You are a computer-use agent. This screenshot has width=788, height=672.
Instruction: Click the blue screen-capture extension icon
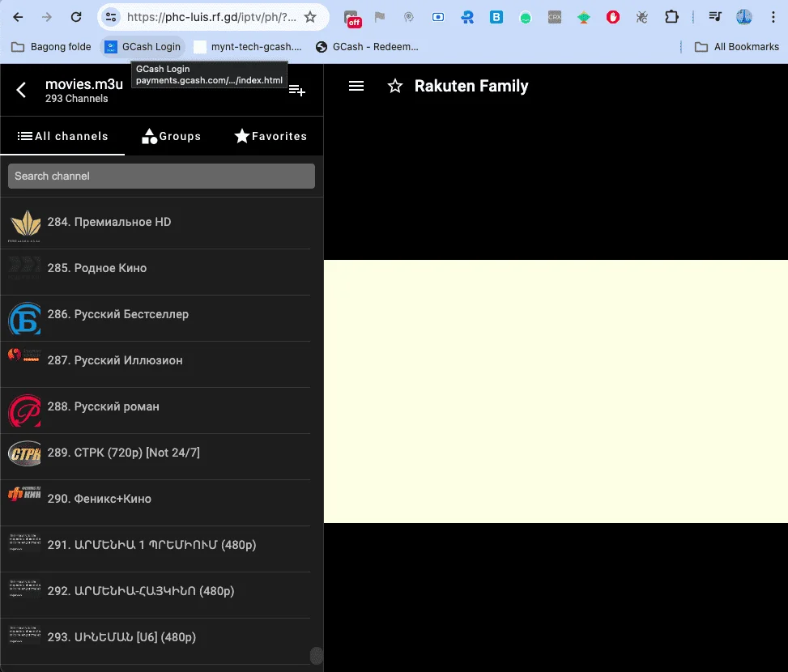[x=438, y=17]
